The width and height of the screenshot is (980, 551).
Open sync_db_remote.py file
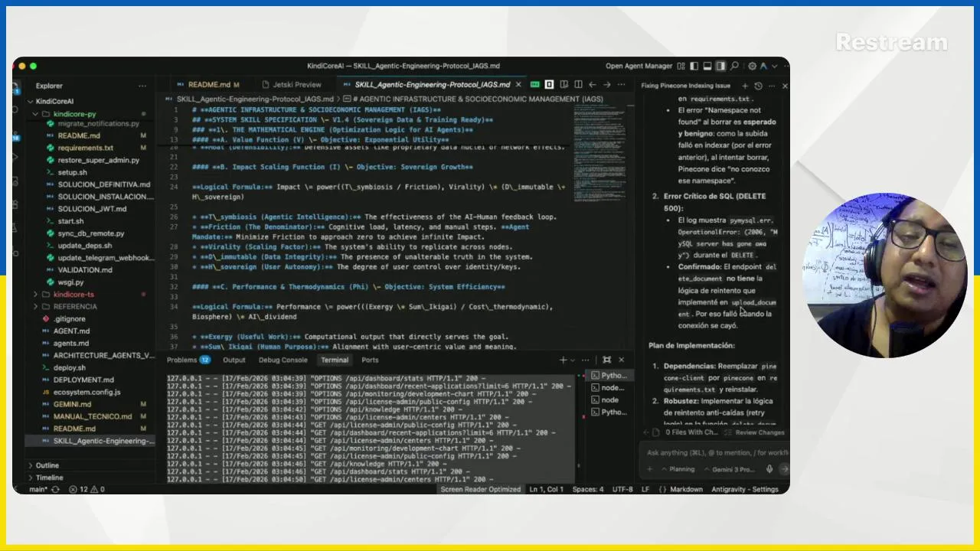(90, 233)
